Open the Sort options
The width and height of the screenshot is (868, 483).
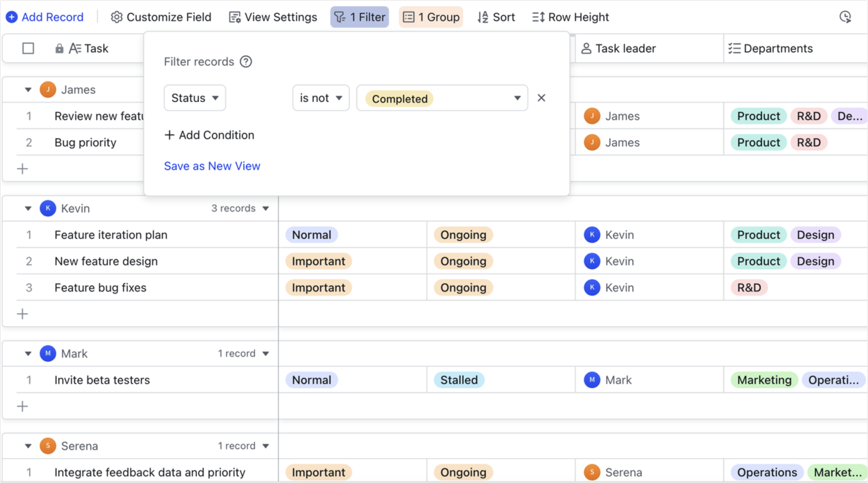(x=496, y=17)
